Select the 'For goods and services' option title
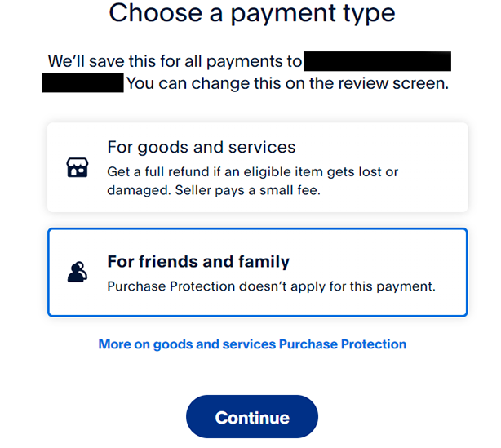Image resolution: width=501 pixels, height=448 pixels. click(x=202, y=148)
